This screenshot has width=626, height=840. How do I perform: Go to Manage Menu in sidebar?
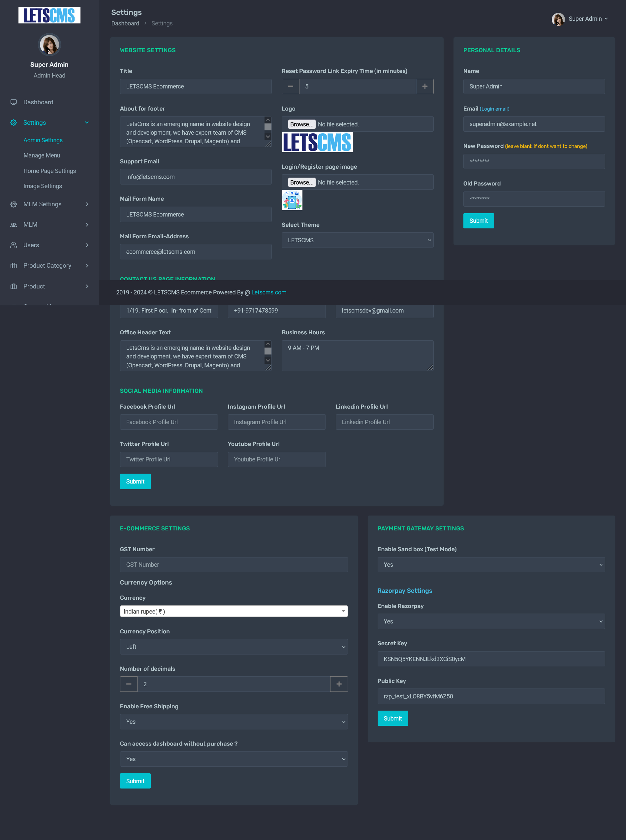[x=42, y=155]
